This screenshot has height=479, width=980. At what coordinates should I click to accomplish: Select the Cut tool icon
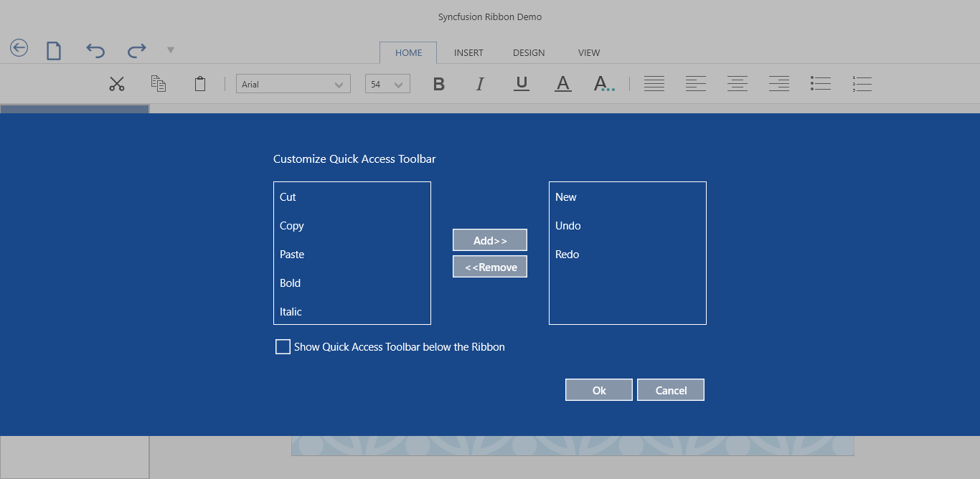pyautogui.click(x=117, y=83)
